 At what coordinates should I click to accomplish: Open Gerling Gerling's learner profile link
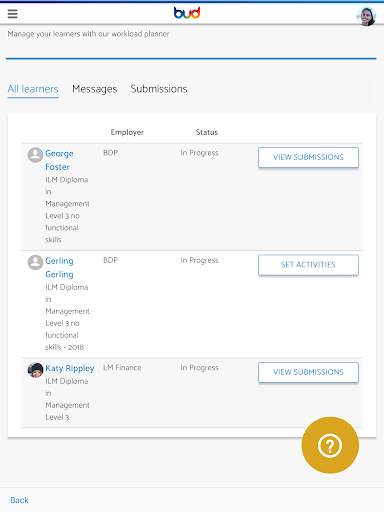(59, 268)
